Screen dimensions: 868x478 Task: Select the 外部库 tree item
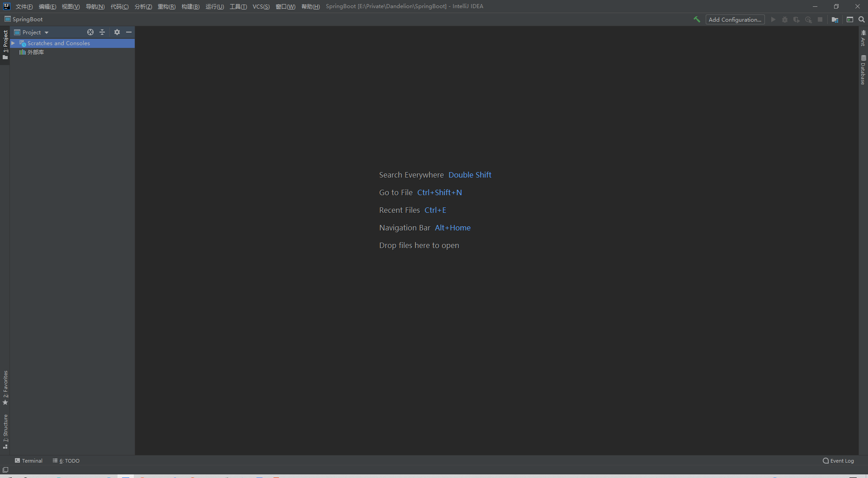[35, 52]
